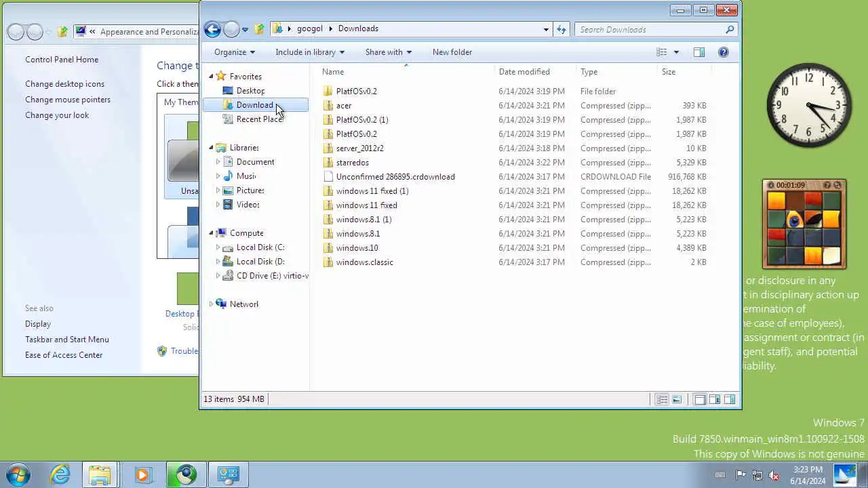The image size is (868, 488).
Task: Open the address bar history dropdown
Action: point(546,29)
